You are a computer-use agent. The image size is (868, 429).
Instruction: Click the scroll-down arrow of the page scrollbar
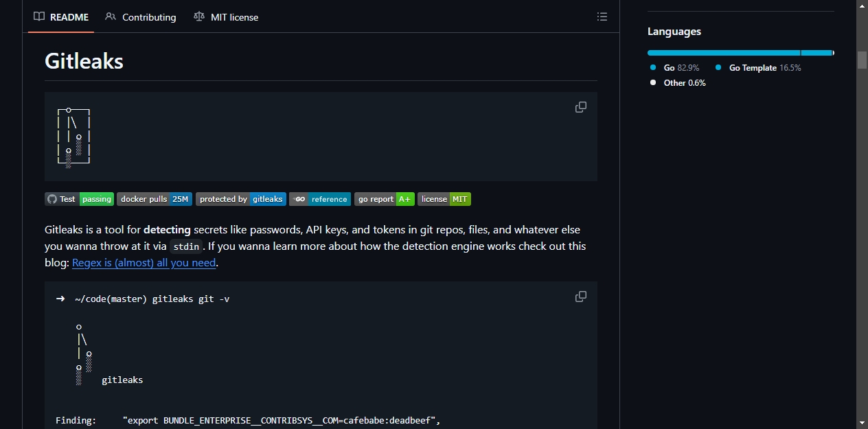pyautogui.click(x=862, y=422)
